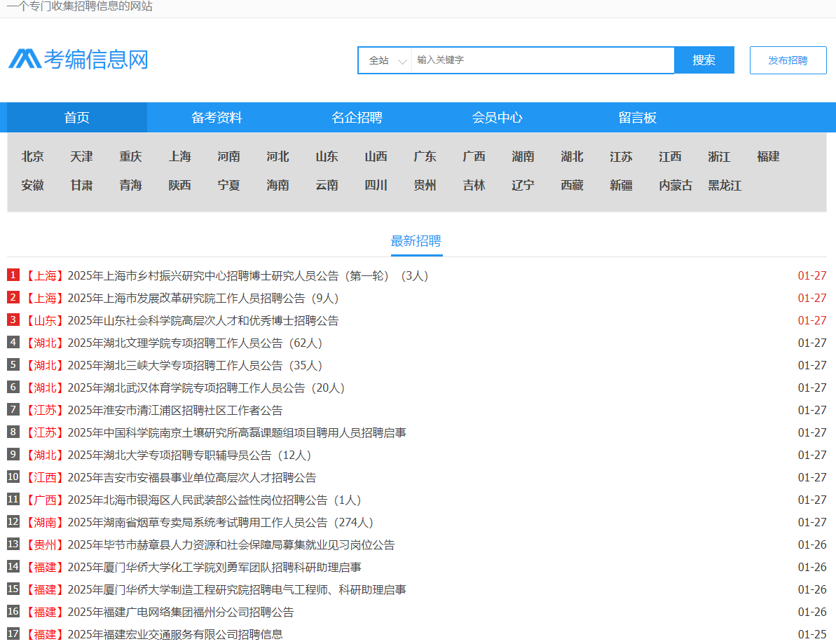
Task: Go to the 首页 navigation tab
Action: pos(77,118)
